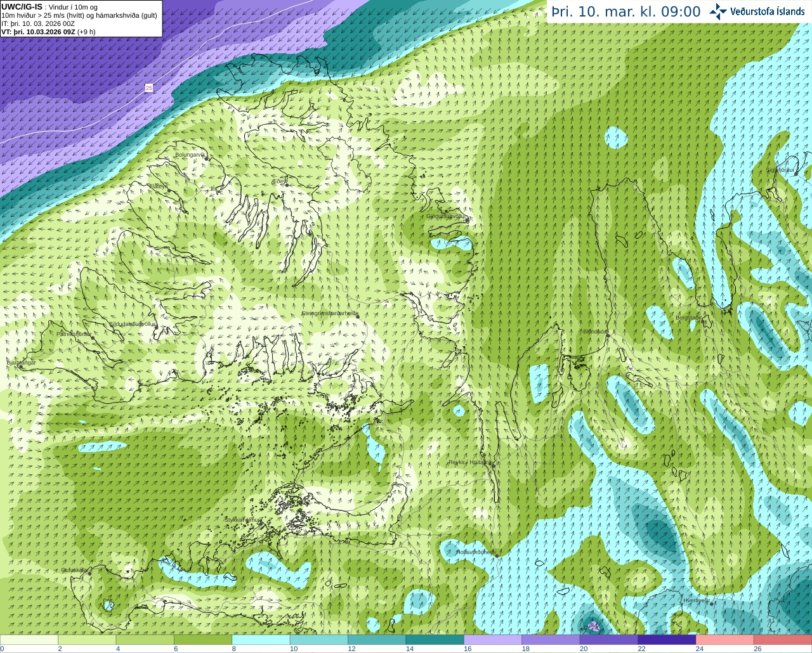812x653 pixels.
Task: Click the Siglufjörður station label
Action: coord(780,170)
